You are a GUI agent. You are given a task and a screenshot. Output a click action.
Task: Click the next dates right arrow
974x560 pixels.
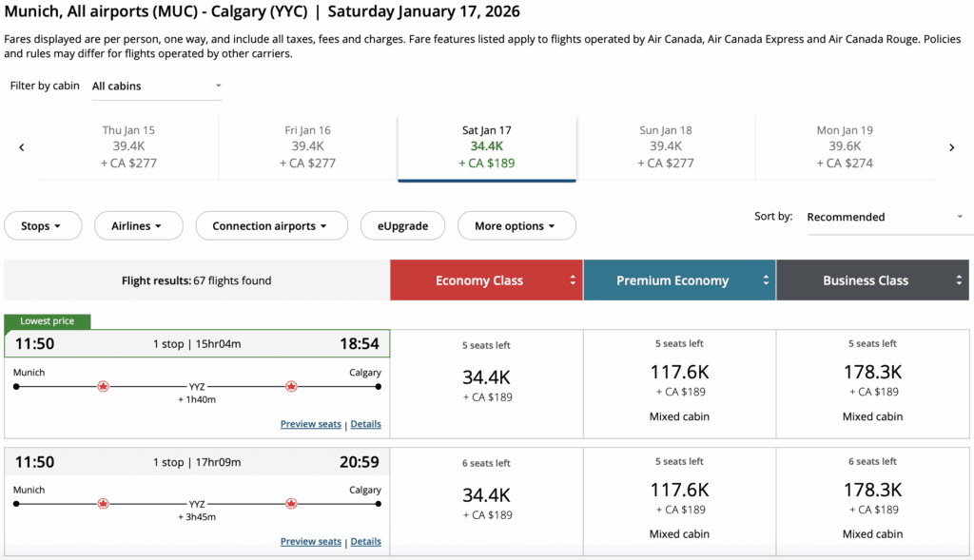pos(951,147)
